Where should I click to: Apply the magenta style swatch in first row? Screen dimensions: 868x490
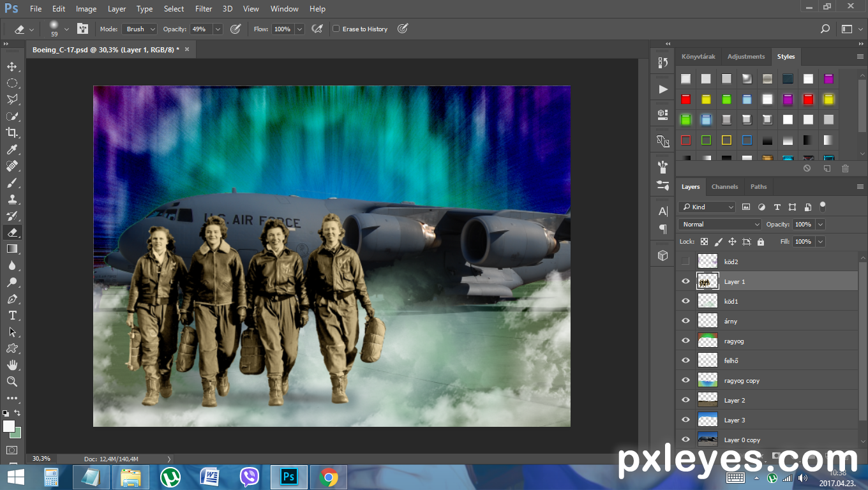point(828,79)
